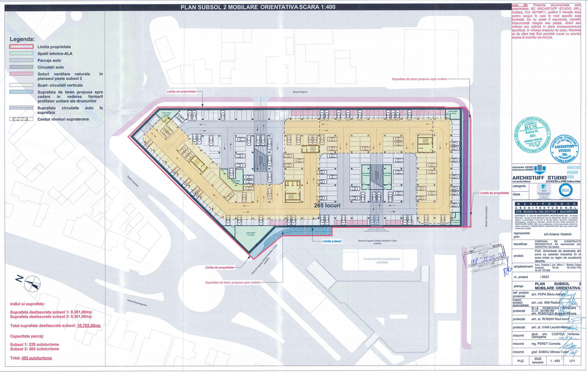
Task: Click the blue Limita subsol label
Action: [x=332, y=241]
